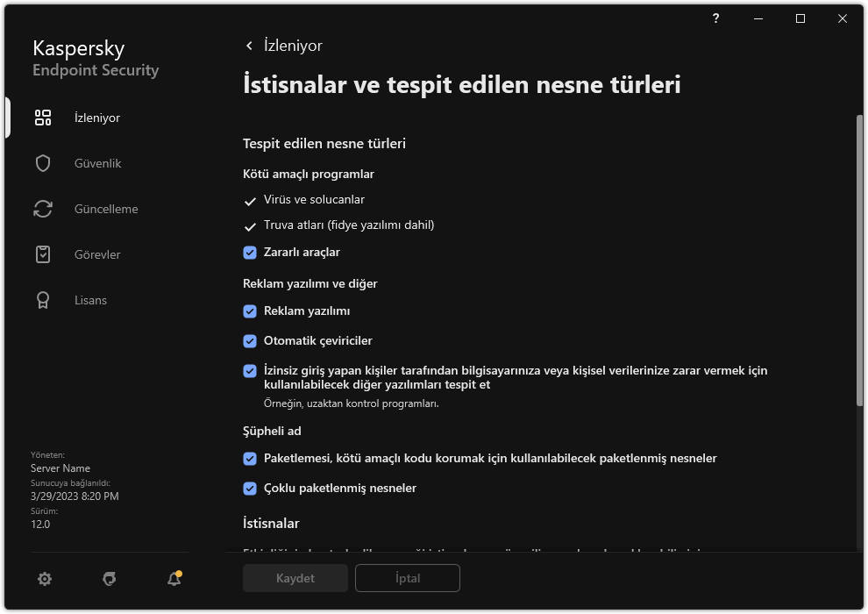
Task: Uncheck the packed objects protection option
Action: (250, 458)
